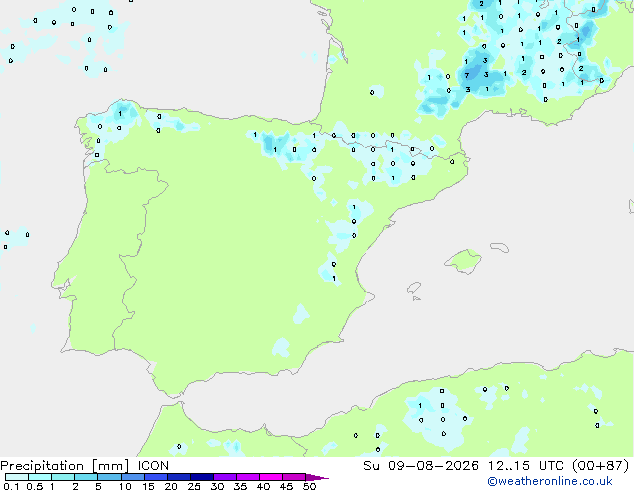Viewport: 634px width, 490px height.
Task: Click the 35–40 mm legend color swatch
Action: (x=247, y=477)
